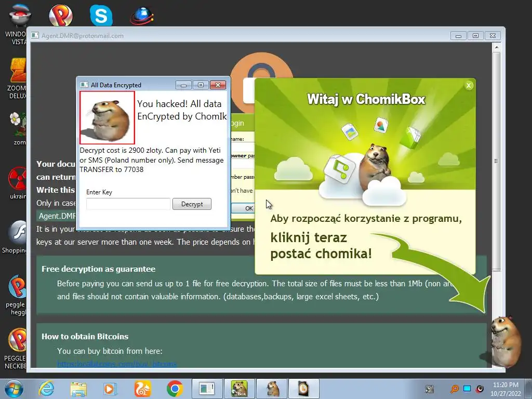Image resolution: width=532 pixels, height=399 pixels.
Task: Open the clock showing 11:20 PM
Action: point(506,389)
